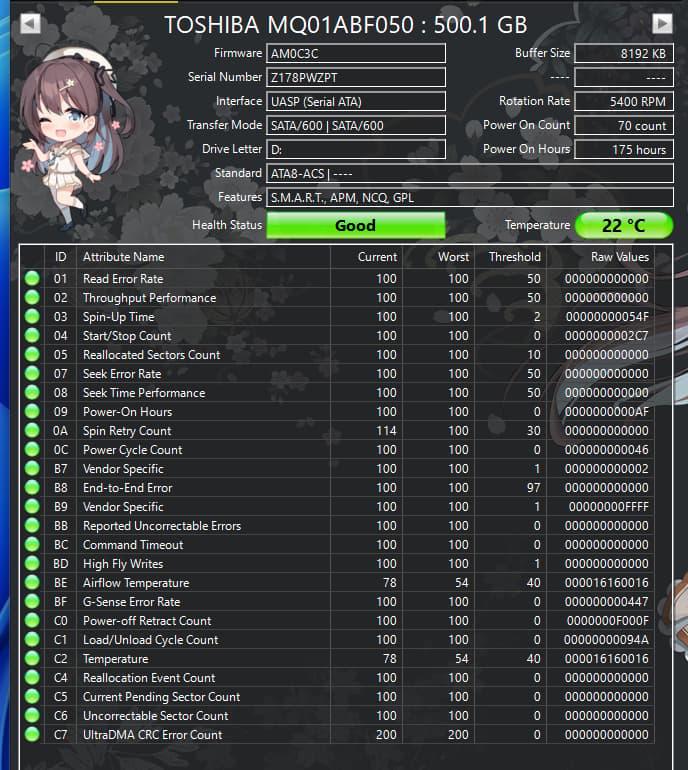Click status dot for Reallocated Sectors Count
This screenshot has width=688, height=770.
32,355
